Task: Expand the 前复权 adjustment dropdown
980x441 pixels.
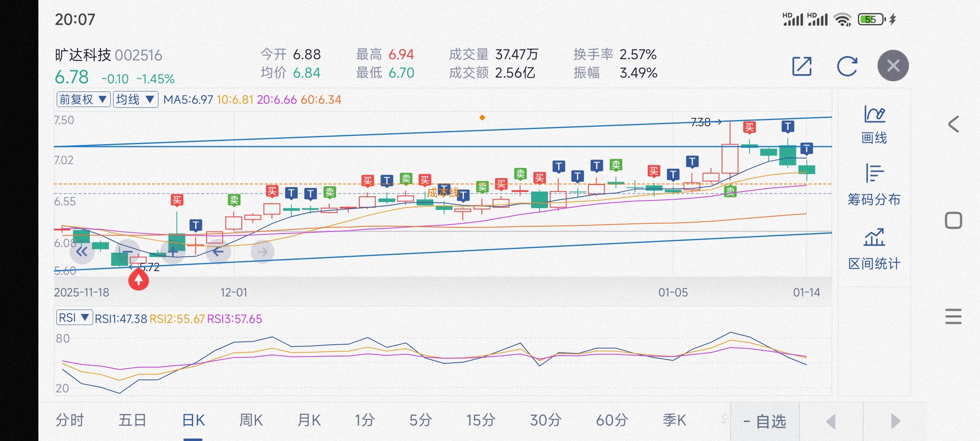Action: click(x=83, y=99)
